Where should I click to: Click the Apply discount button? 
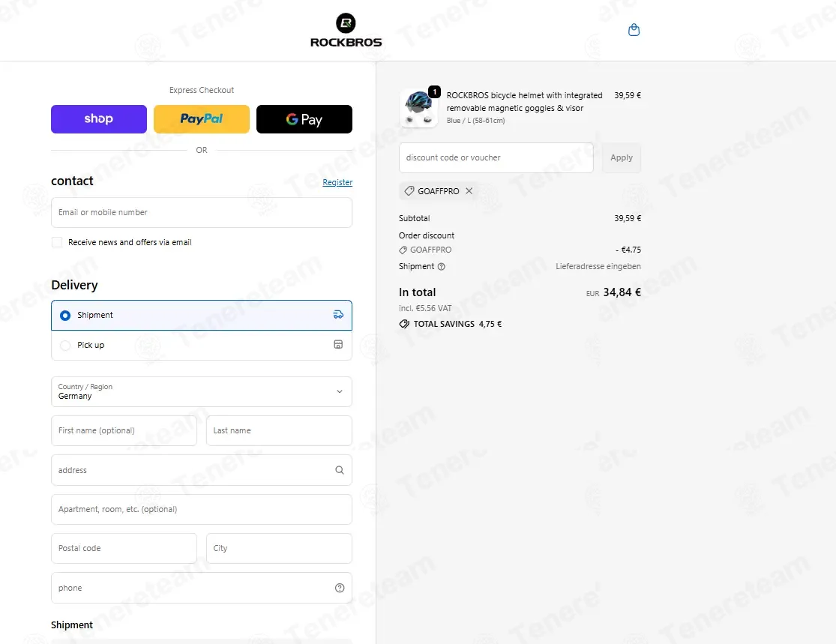622,157
